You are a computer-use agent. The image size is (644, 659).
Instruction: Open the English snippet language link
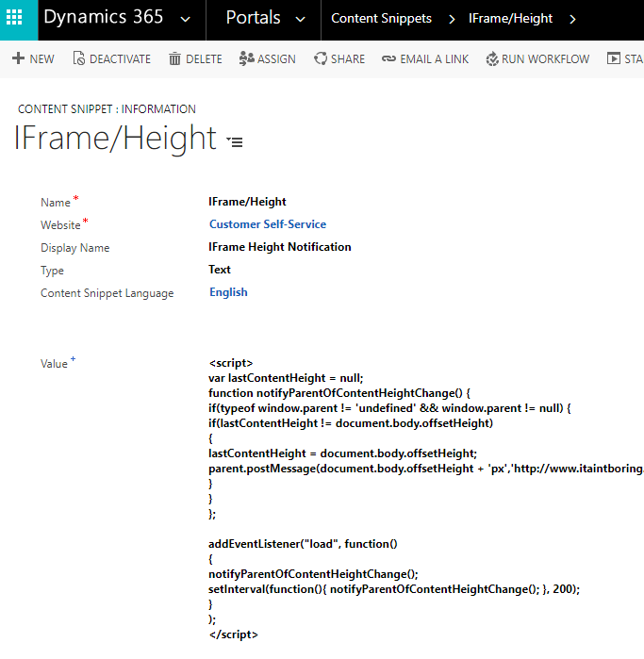point(228,292)
